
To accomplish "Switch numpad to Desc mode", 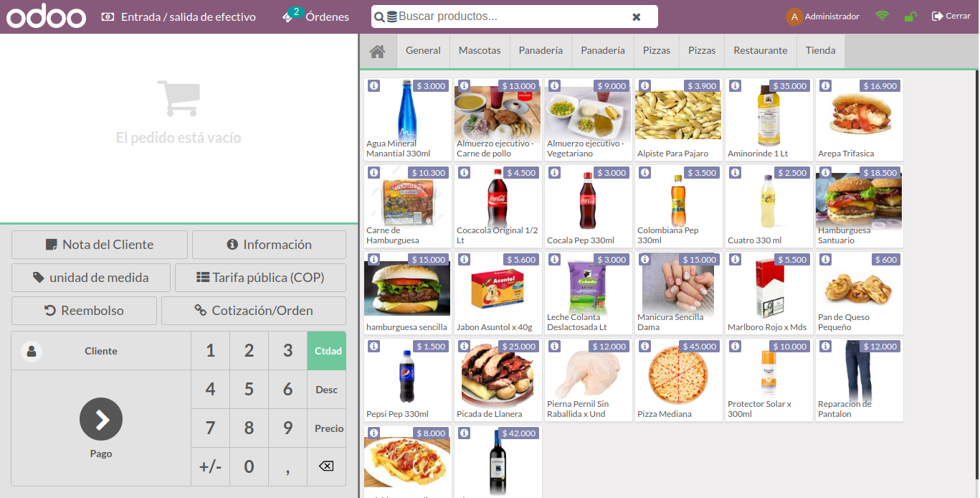I will (x=327, y=390).
